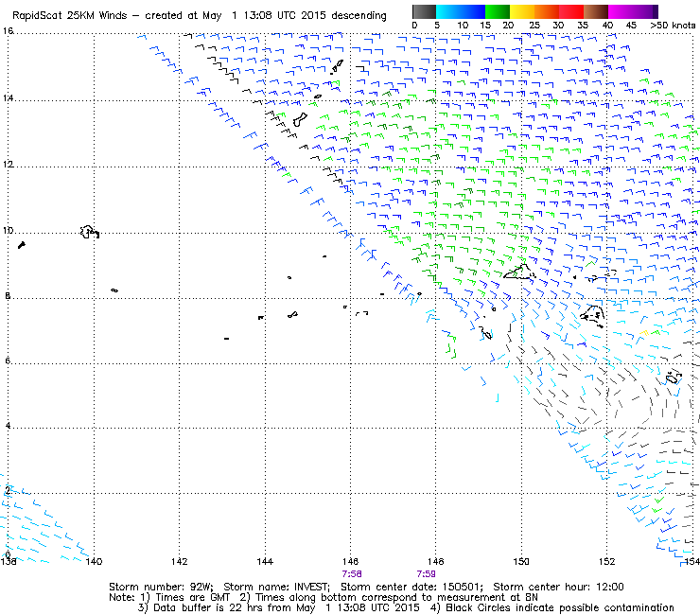Click the triangular island outline near 150E, 9N

(x=519, y=272)
